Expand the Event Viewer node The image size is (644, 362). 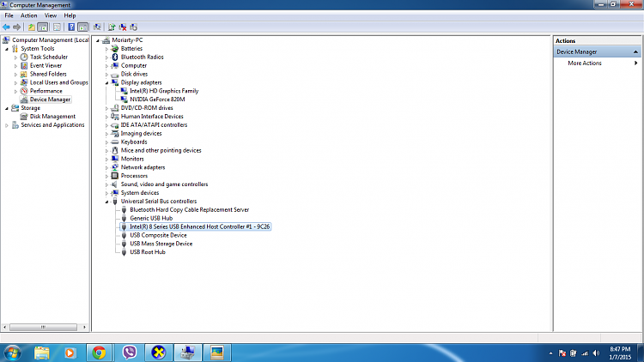15,66
